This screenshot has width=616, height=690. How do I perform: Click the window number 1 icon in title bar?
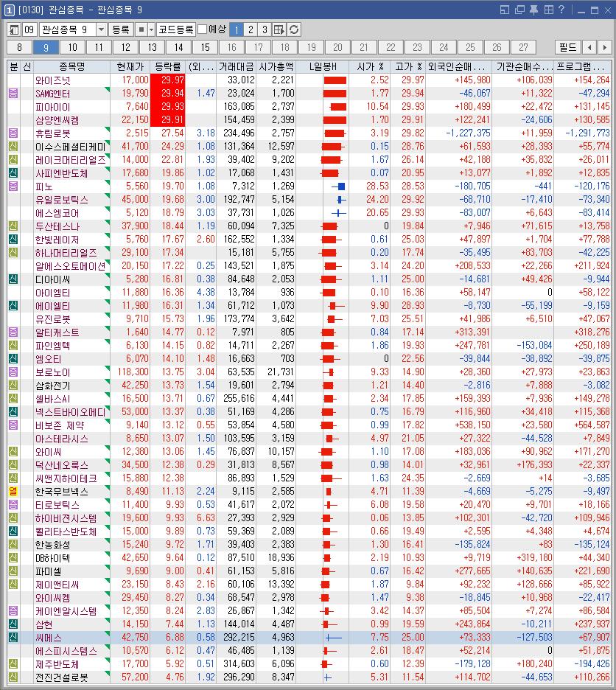coord(9,10)
